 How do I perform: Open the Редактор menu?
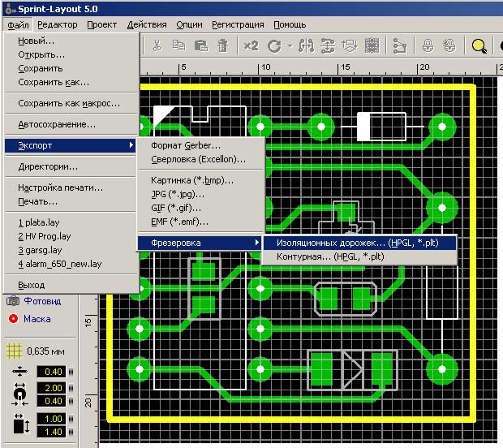[x=58, y=24]
